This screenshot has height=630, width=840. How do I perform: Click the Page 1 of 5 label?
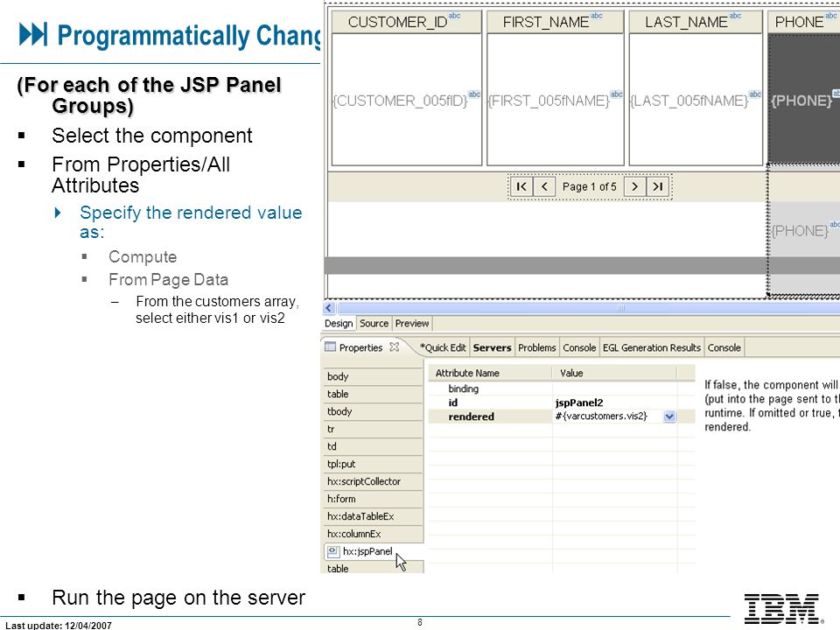click(x=589, y=186)
